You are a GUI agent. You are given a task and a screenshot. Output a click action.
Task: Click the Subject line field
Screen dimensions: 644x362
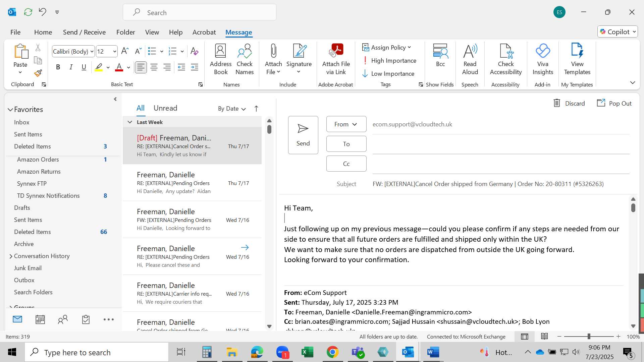point(501,184)
